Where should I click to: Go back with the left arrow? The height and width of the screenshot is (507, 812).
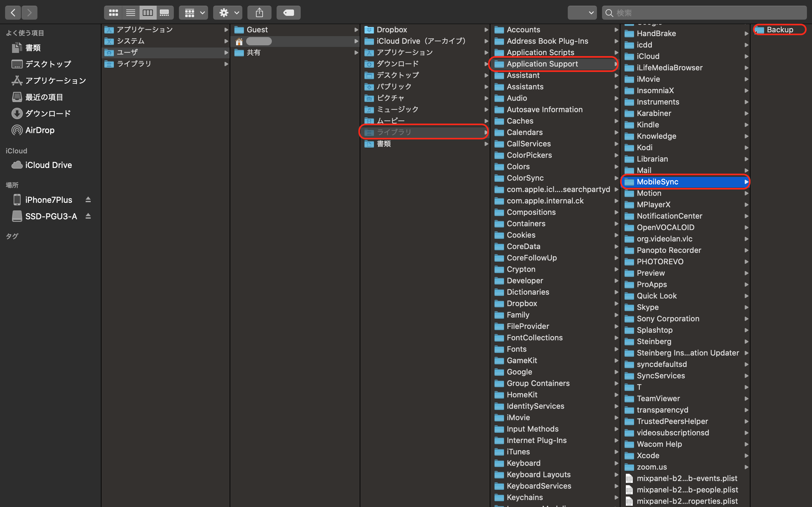pyautogui.click(x=13, y=13)
